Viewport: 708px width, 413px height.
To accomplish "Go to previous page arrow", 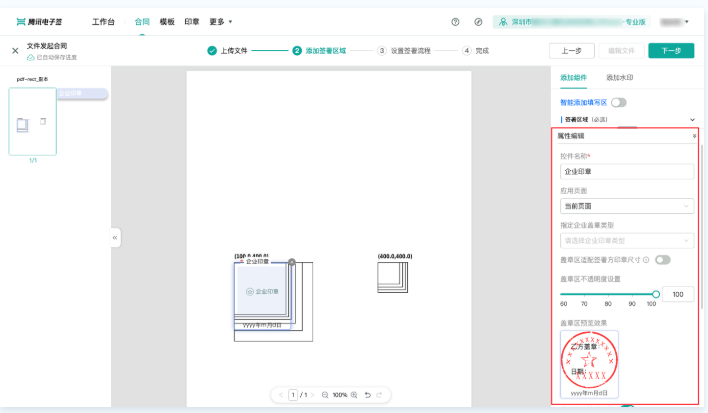I will 280,395.
